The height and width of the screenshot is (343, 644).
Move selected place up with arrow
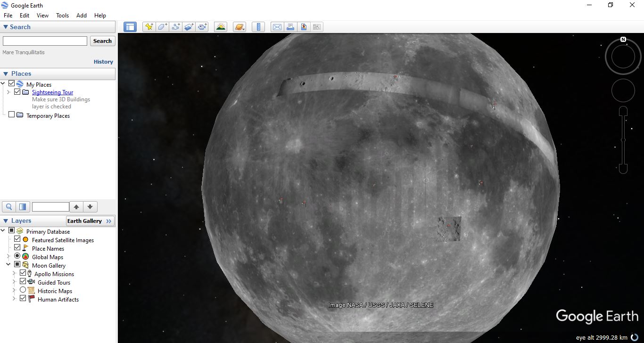tap(76, 207)
